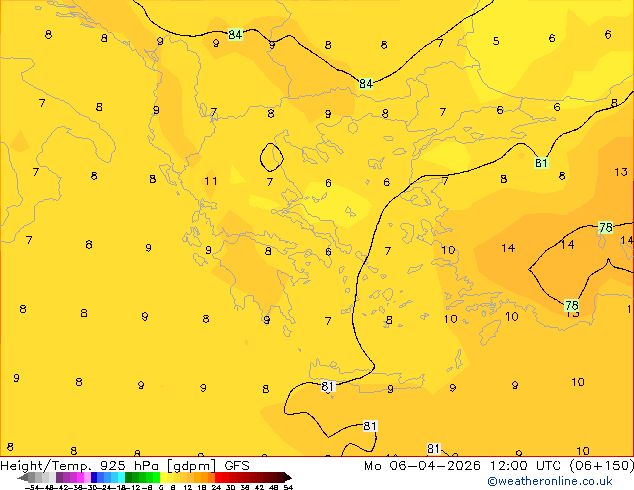Click the 24 label on the colour scale
634x490 pixels.
[x=216, y=487]
